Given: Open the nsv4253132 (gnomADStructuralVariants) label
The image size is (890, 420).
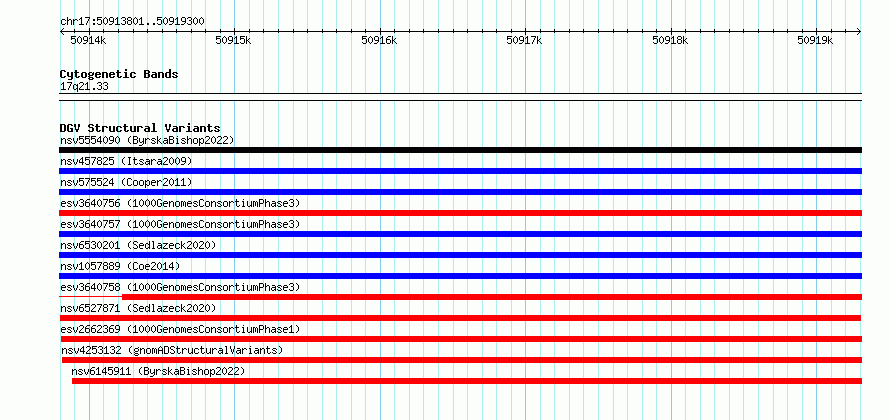Looking at the screenshot, I should [x=172, y=350].
